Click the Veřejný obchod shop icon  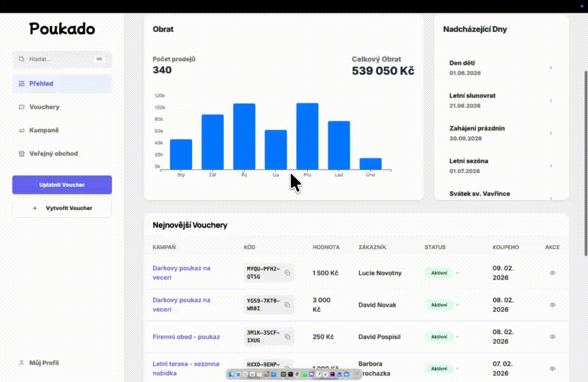[x=22, y=154]
